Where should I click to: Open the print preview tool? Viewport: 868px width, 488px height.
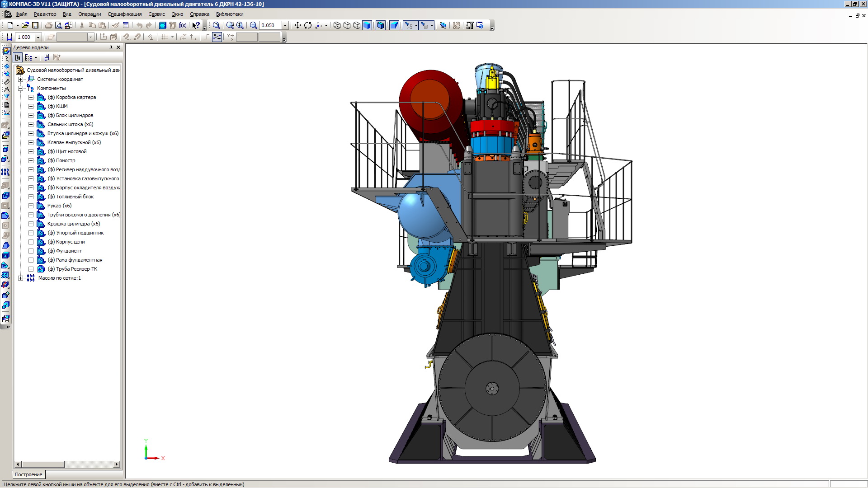click(x=58, y=25)
